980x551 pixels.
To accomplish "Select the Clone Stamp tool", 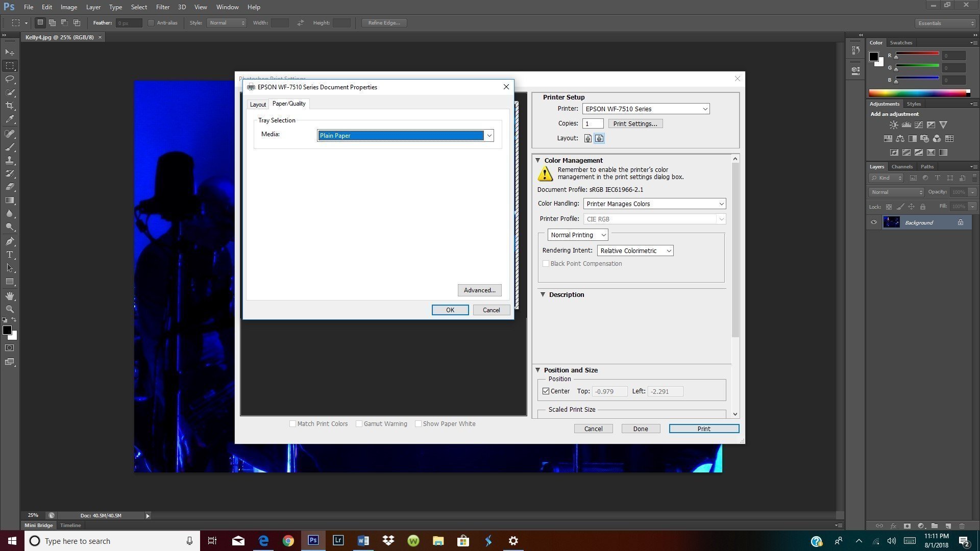I will (10, 160).
